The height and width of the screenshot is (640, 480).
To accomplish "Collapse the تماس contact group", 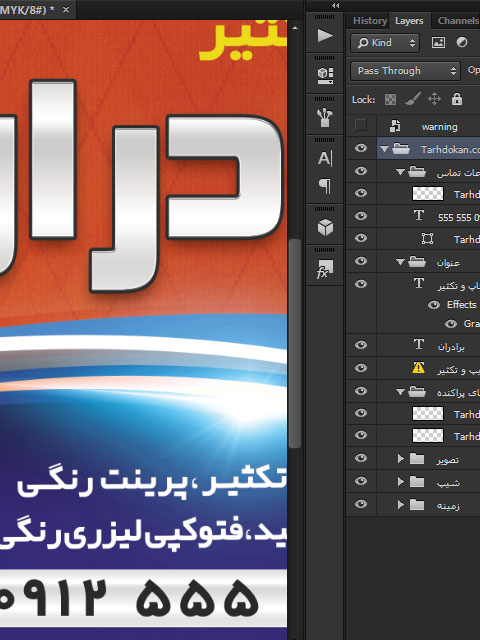I will pyautogui.click(x=400, y=172).
